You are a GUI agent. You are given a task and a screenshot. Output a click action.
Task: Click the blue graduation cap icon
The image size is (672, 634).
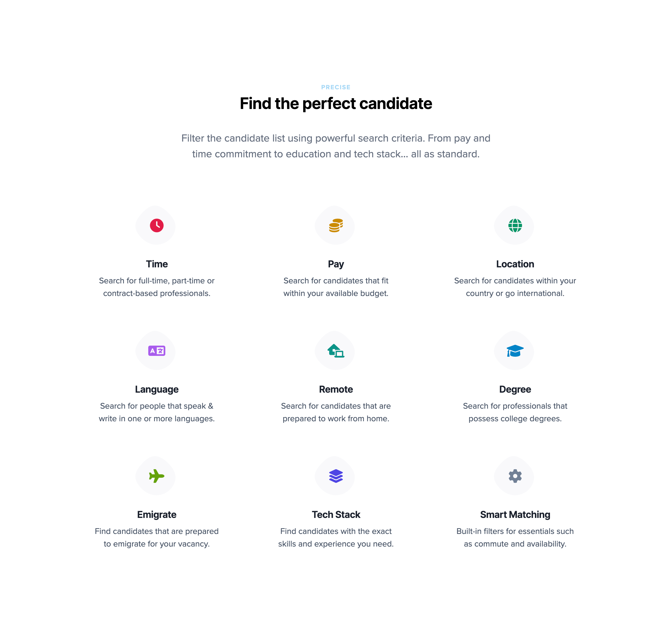pos(515,351)
